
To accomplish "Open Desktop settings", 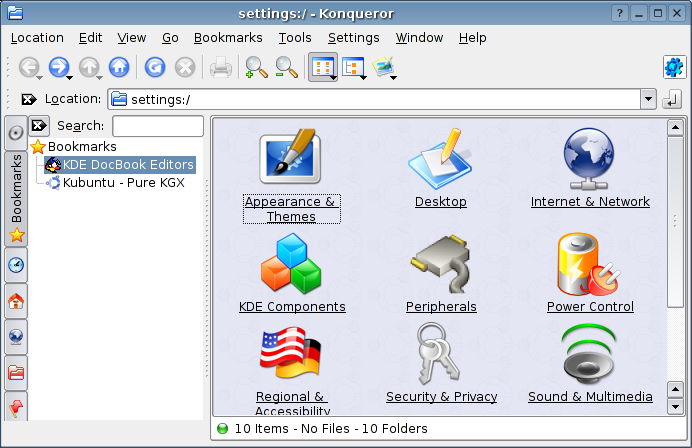I will (440, 168).
